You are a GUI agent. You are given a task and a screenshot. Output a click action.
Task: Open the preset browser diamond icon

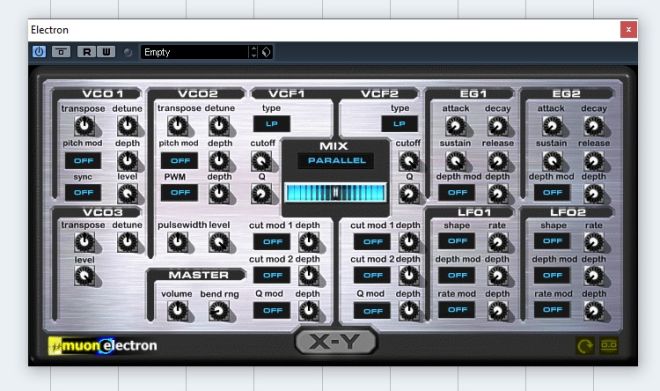tap(266, 52)
